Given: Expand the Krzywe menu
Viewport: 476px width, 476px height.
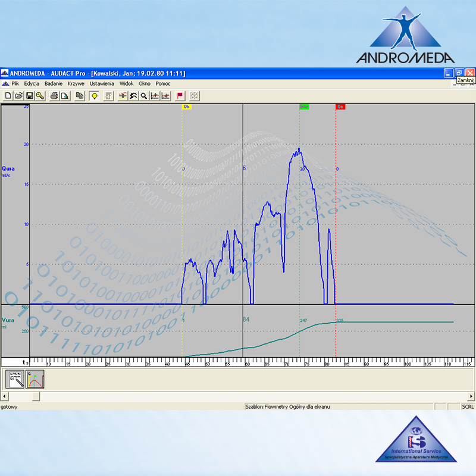Looking at the screenshot, I should point(76,84).
